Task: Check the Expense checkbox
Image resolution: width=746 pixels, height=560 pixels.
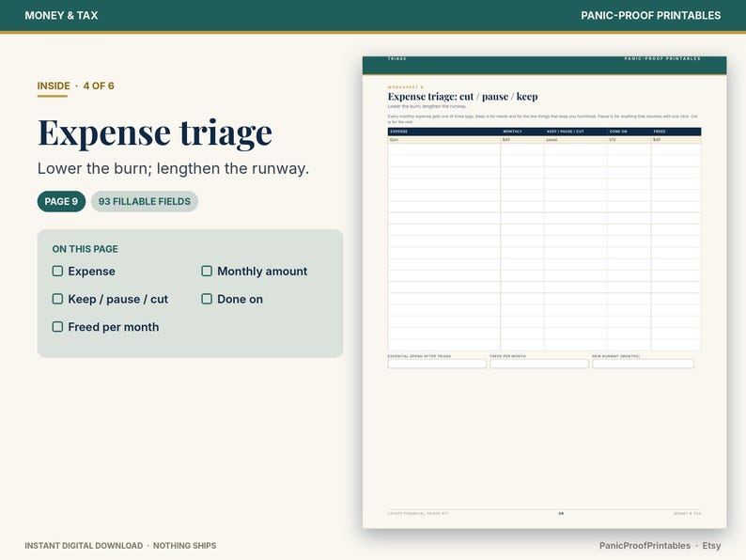Action: 57,272
